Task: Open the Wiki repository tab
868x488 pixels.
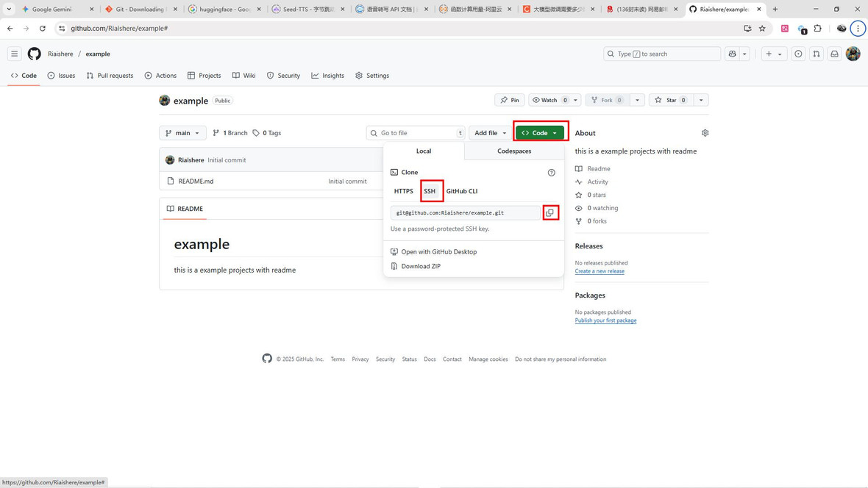Action: click(x=244, y=76)
